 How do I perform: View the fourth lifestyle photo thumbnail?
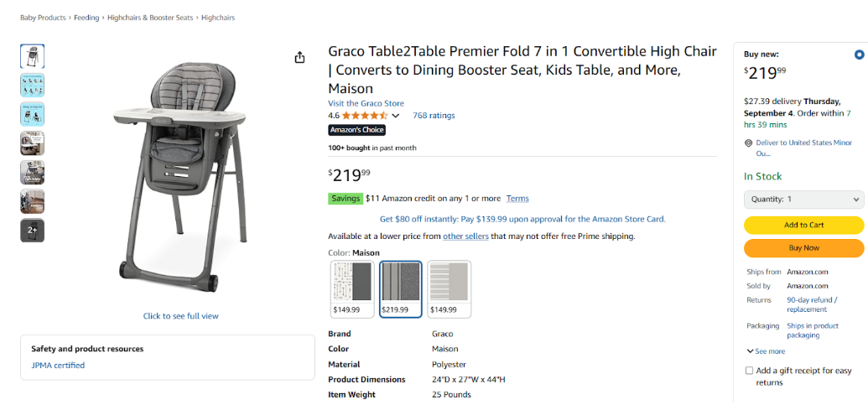point(33,143)
